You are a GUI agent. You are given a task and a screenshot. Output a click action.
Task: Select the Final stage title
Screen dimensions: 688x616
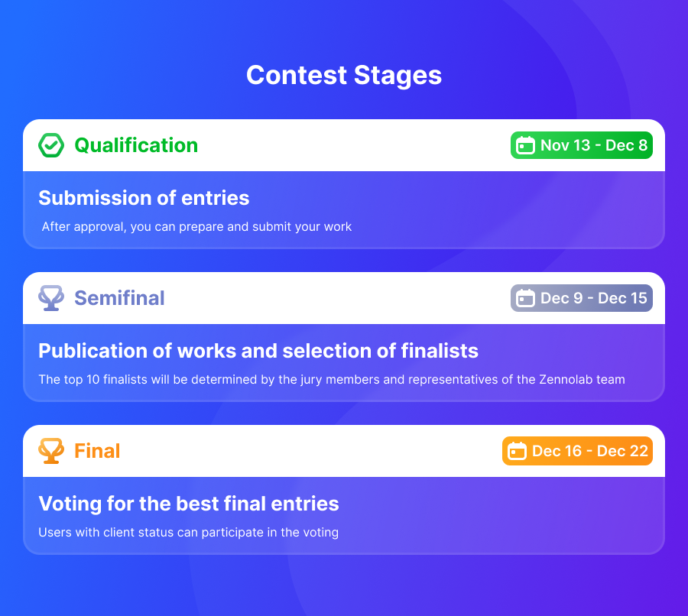click(x=97, y=451)
